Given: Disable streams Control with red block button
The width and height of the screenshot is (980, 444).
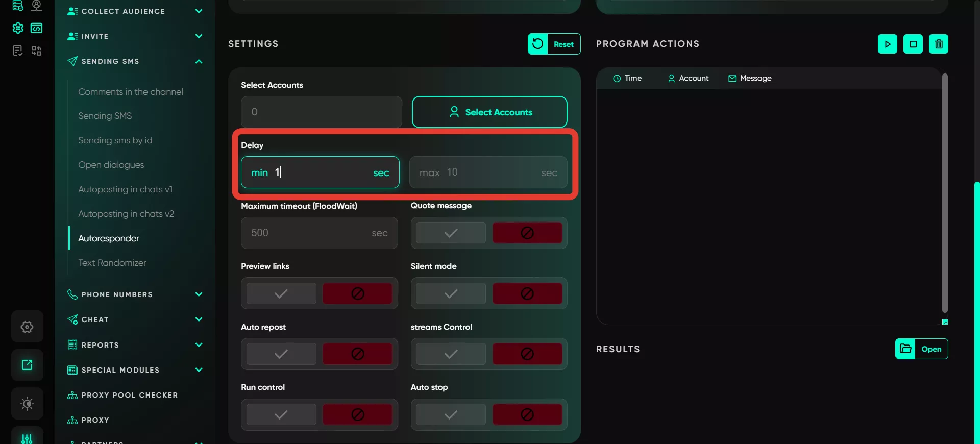Looking at the screenshot, I should pos(527,354).
